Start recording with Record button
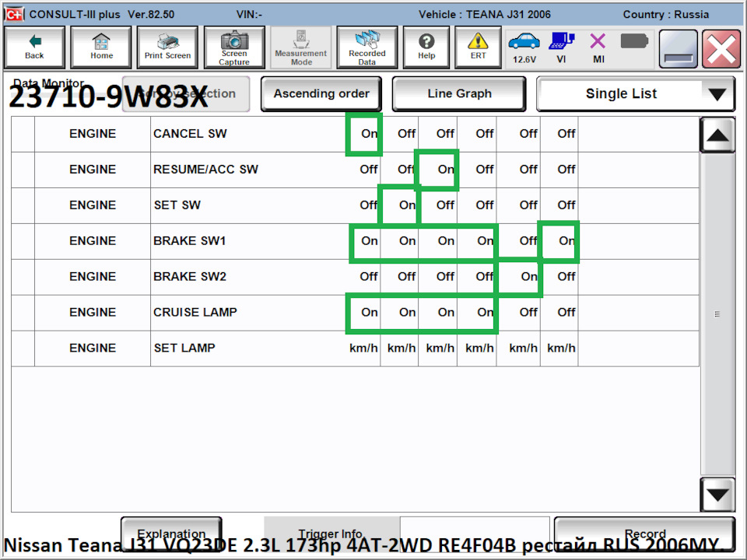The width and height of the screenshot is (747, 560). click(x=644, y=534)
